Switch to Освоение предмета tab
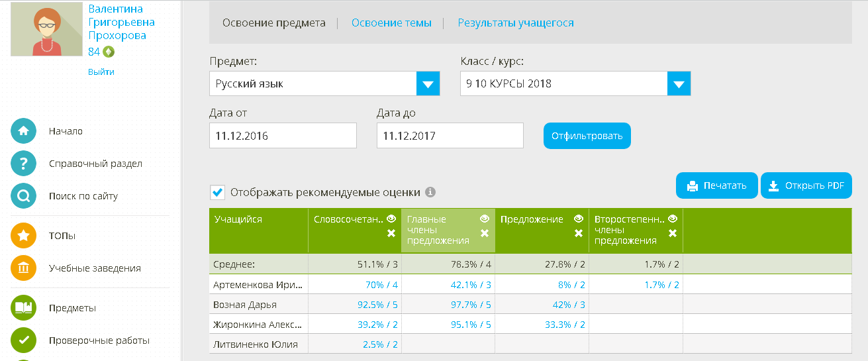Viewport: 868px width, 361px height. tap(274, 23)
